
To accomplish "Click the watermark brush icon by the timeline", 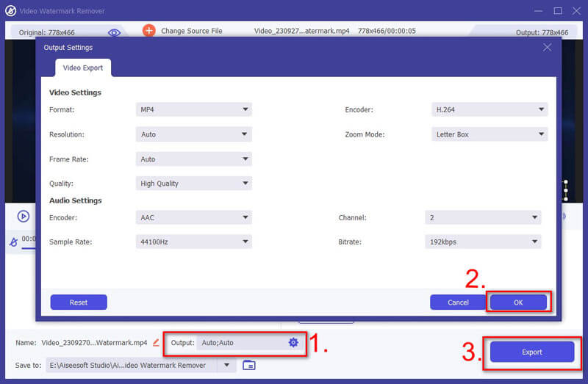I will pos(13,242).
